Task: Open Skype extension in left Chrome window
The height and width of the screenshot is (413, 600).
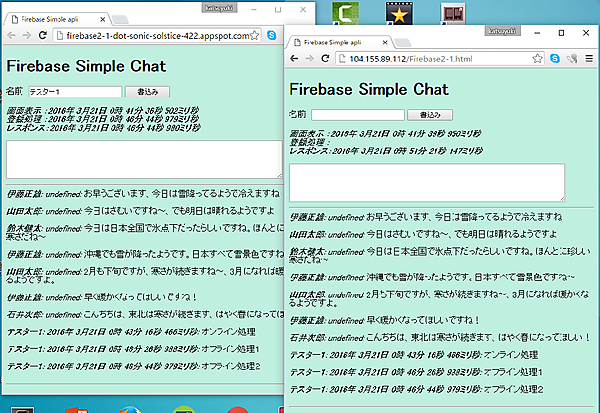Action: [x=272, y=35]
